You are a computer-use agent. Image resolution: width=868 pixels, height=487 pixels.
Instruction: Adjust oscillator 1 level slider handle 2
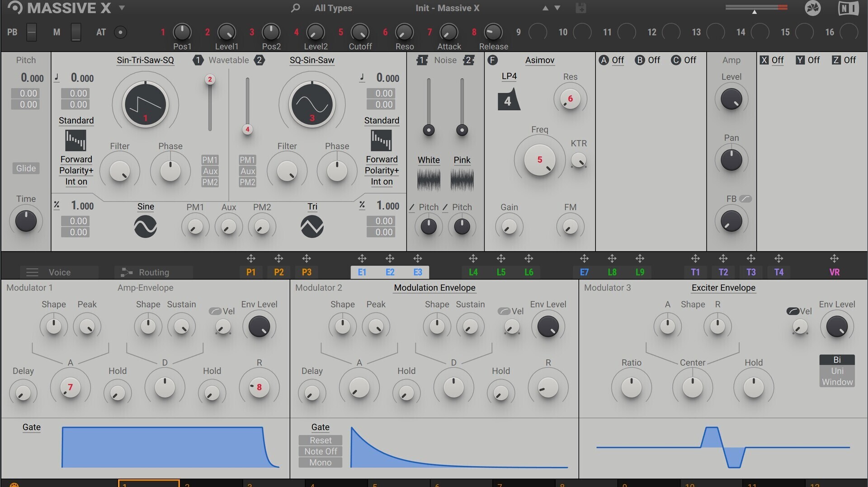pyautogui.click(x=210, y=80)
